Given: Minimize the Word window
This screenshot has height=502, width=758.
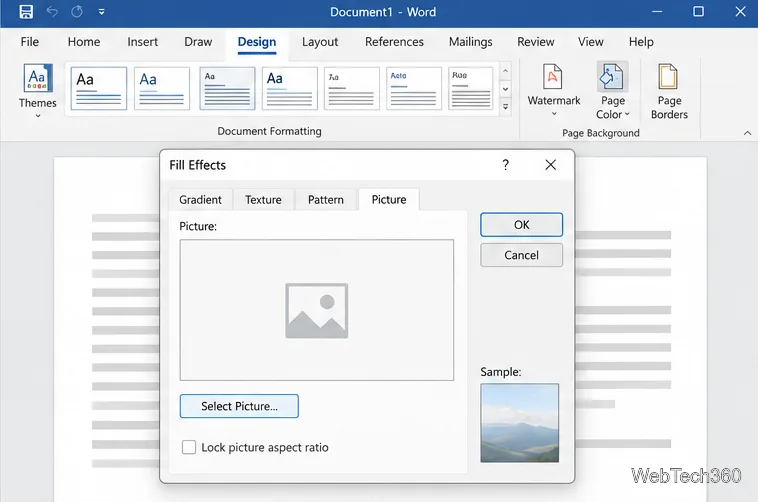Looking at the screenshot, I should click(657, 12).
